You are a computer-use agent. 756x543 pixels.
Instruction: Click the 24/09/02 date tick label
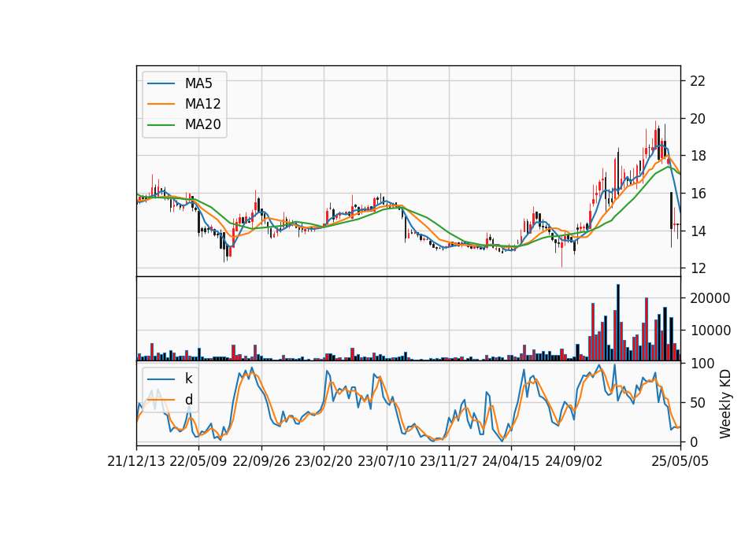coord(574,461)
